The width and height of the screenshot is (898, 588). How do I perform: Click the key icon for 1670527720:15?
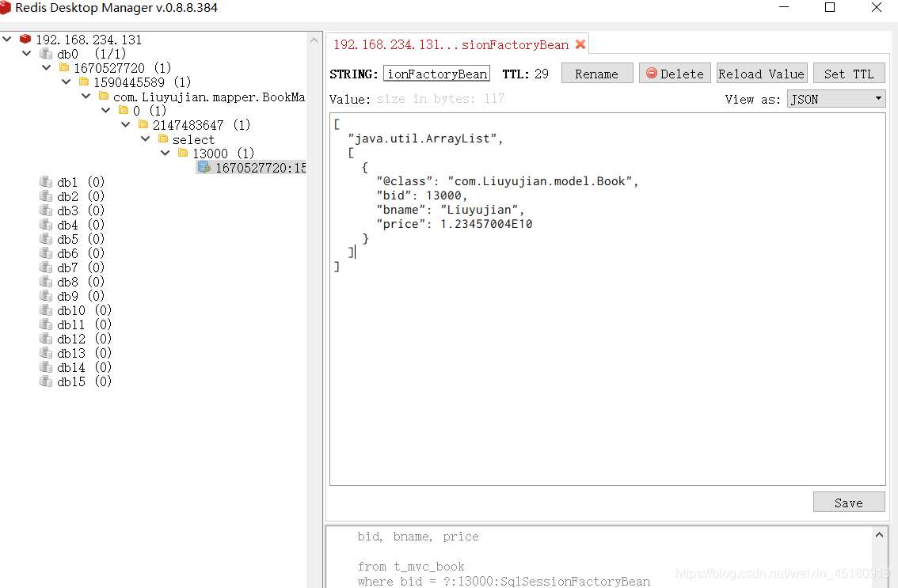point(204,167)
